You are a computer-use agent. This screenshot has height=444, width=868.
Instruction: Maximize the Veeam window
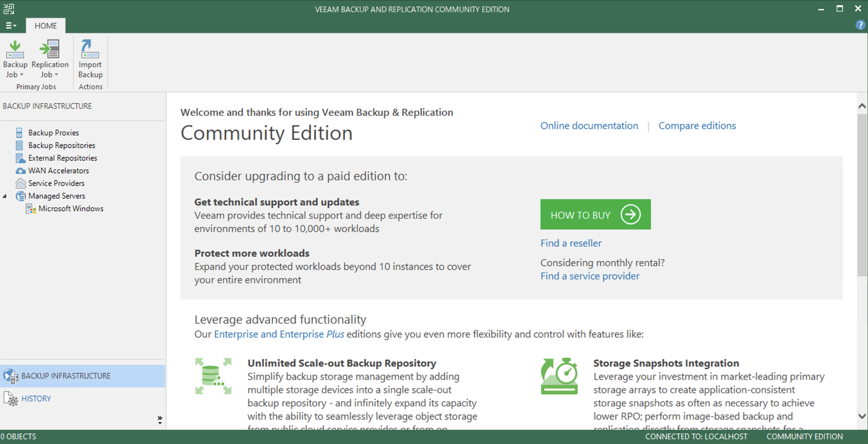click(x=840, y=9)
